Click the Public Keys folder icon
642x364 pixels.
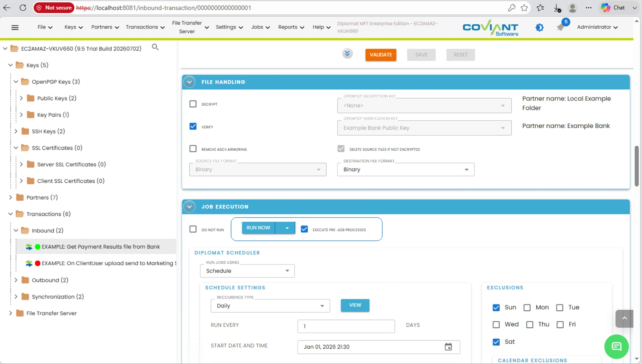[31, 98]
